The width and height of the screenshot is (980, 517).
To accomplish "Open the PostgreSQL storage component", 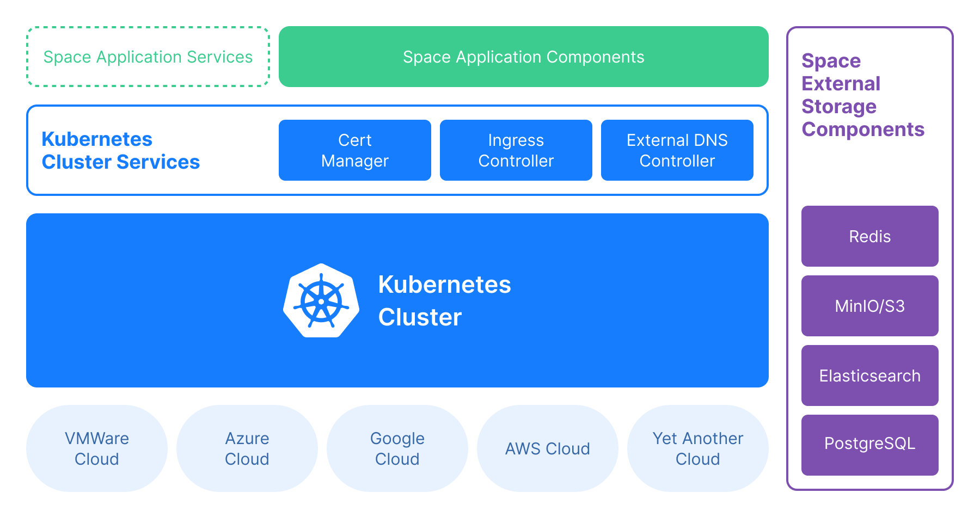I will [x=869, y=445].
